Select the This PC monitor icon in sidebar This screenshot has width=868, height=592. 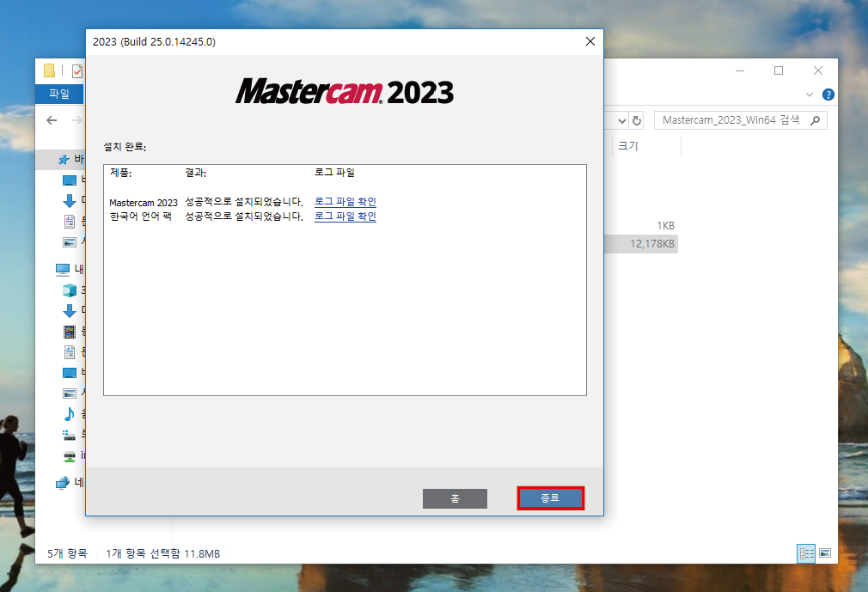click(x=63, y=270)
